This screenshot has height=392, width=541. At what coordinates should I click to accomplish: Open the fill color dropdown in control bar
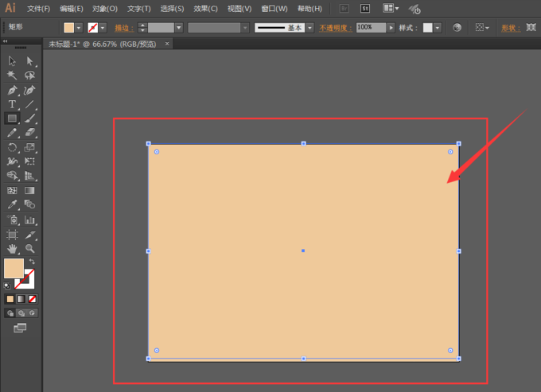click(79, 28)
